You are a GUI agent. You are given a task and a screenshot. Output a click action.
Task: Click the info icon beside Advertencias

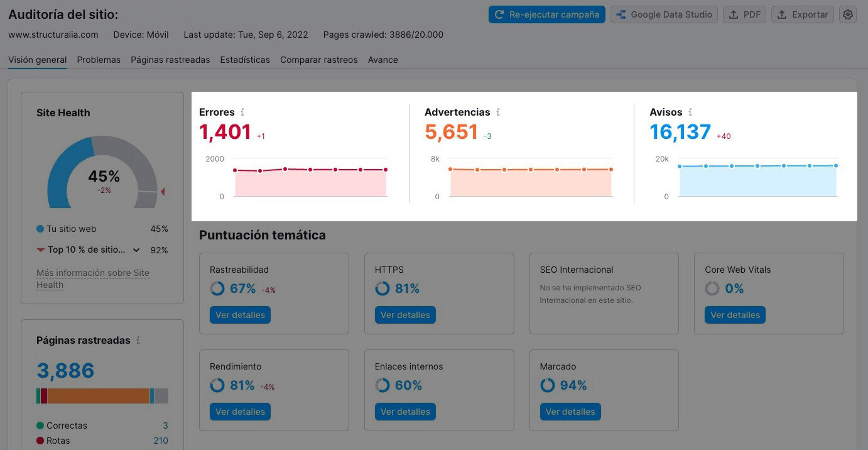[x=498, y=112]
